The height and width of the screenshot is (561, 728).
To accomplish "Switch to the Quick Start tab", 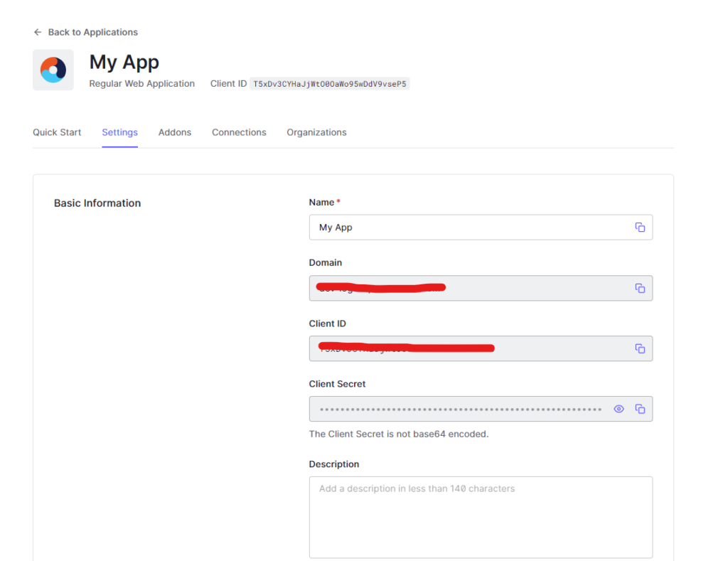I will click(57, 132).
